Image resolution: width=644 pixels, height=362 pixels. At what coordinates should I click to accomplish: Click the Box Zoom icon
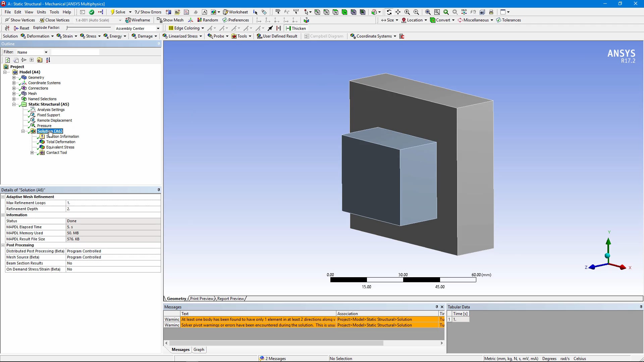click(416, 12)
